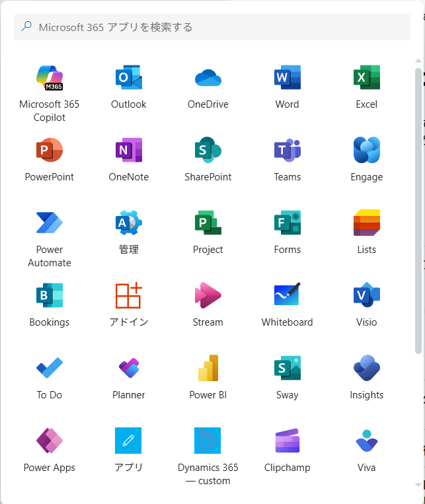The width and height of the screenshot is (425, 504).
Task: Open Power Apps icon
Action: click(49, 441)
